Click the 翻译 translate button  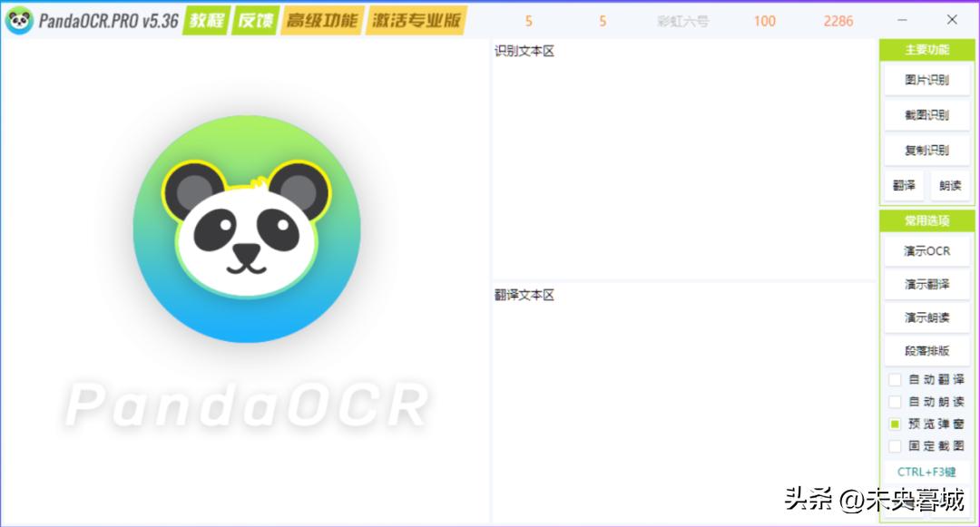click(903, 185)
